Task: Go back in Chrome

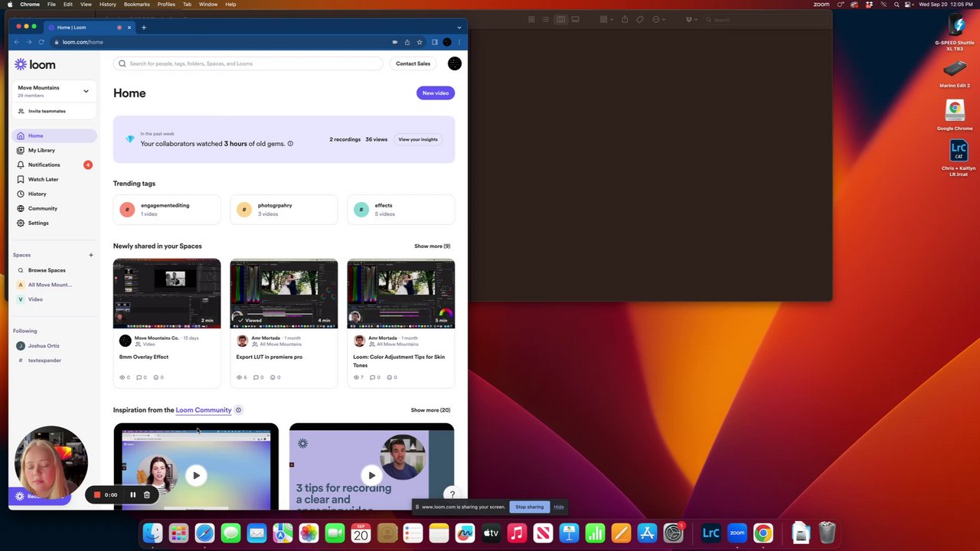Action: (x=17, y=42)
